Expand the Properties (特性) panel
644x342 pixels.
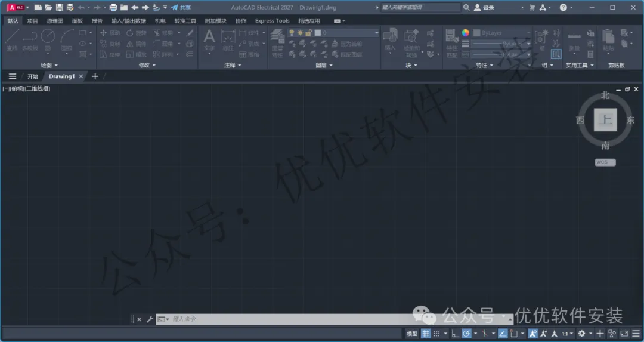click(x=484, y=65)
